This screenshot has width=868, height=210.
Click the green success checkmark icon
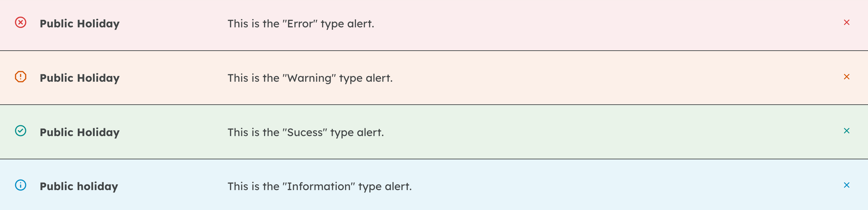pos(21,131)
